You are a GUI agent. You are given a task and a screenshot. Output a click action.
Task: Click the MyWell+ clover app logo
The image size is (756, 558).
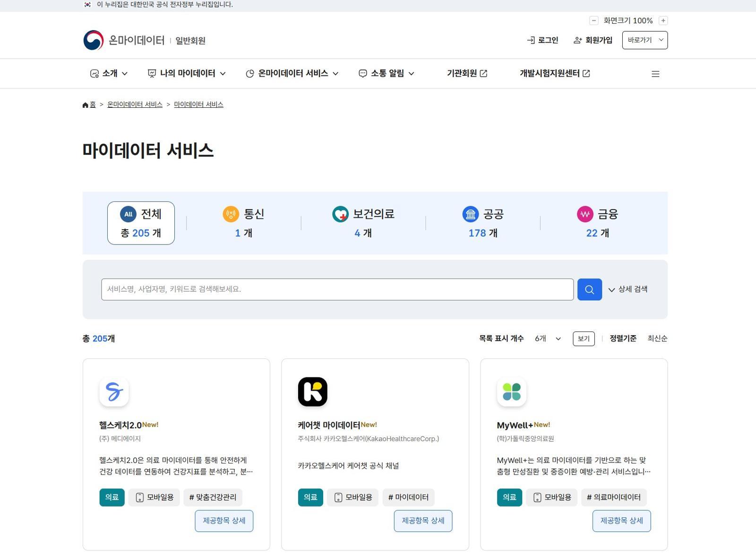512,392
